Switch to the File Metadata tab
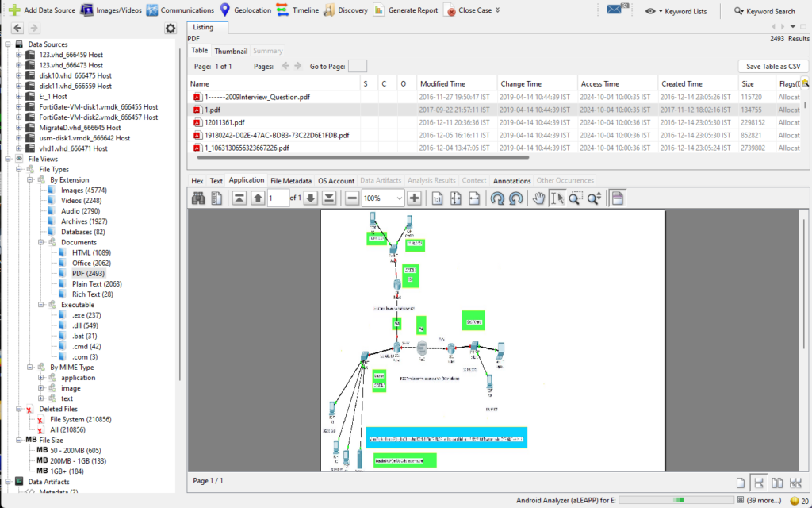This screenshot has height=508, width=812. coord(291,180)
